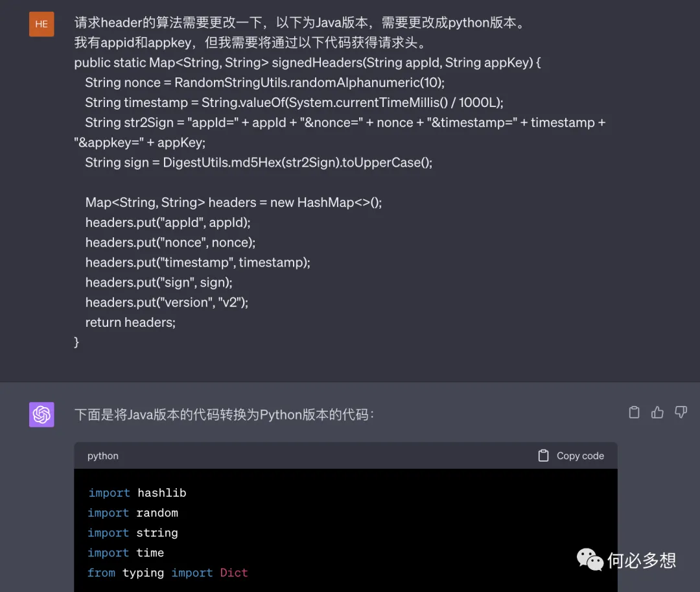Viewport: 700px width, 592px height.
Task: Copy the response using the clipboard icon
Action: [x=635, y=412]
